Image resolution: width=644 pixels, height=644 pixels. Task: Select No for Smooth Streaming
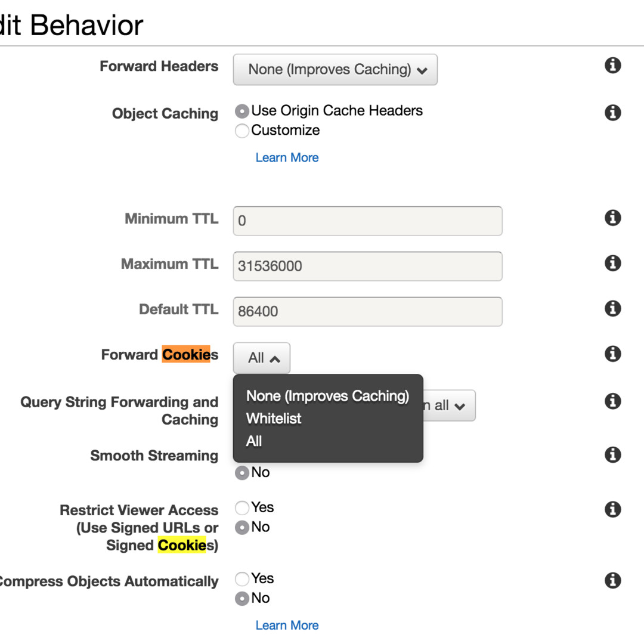(x=242, y=473)
